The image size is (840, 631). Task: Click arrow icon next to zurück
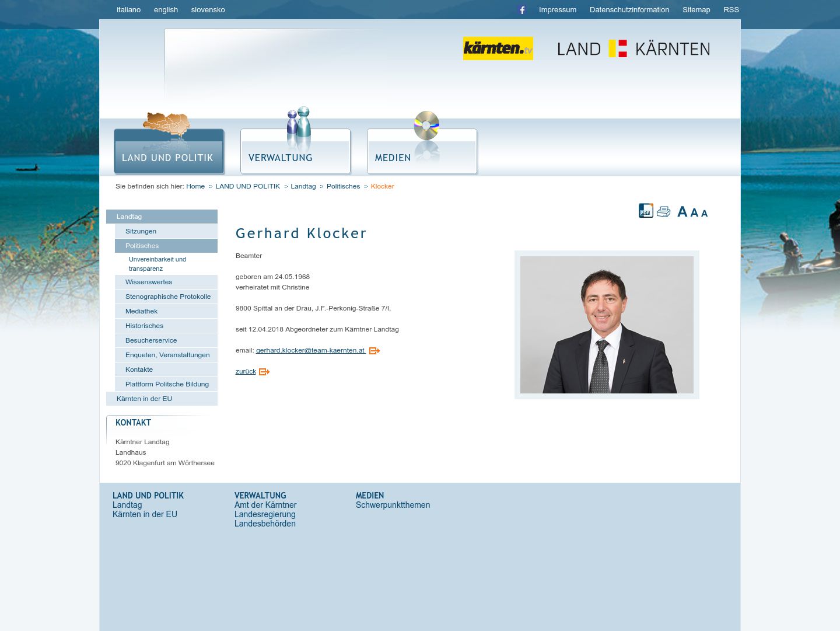coord(264,372)
